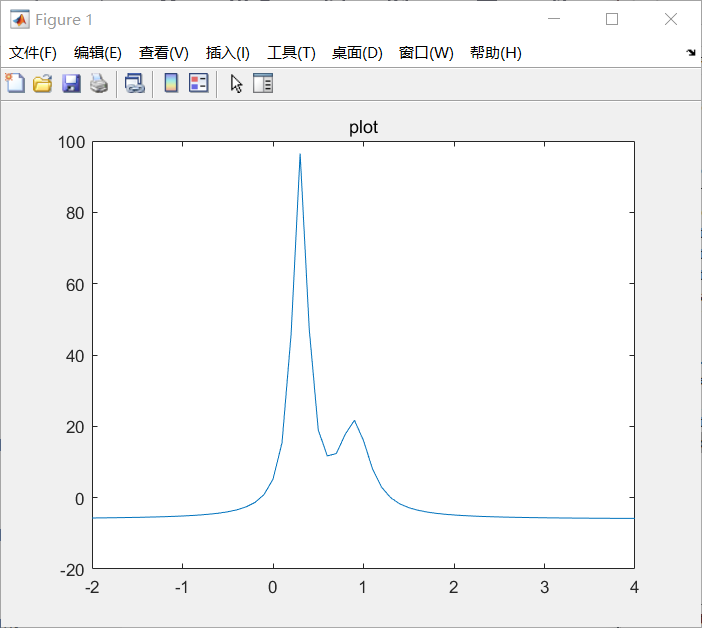Open the 文件(F) menu
The image size is (702, 628).
(x=33, y=53)
